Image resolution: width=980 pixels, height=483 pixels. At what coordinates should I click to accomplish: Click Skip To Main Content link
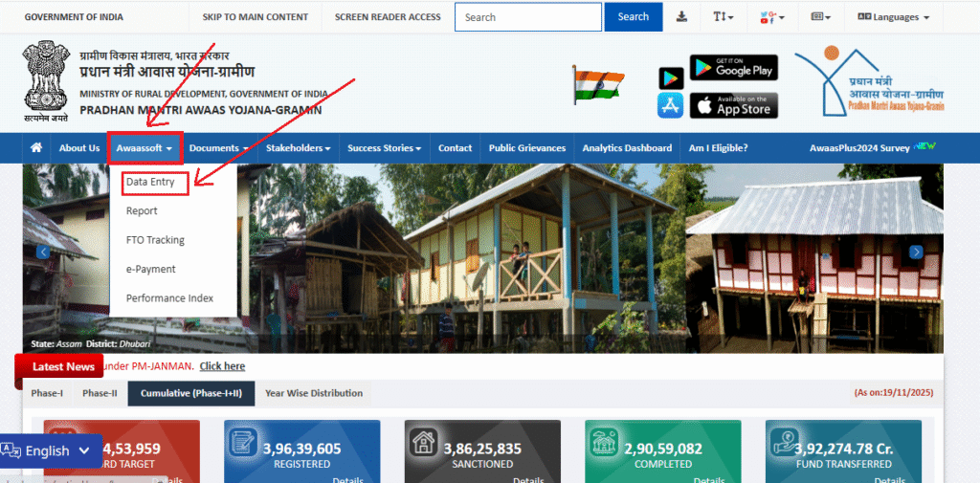(255, 17)
